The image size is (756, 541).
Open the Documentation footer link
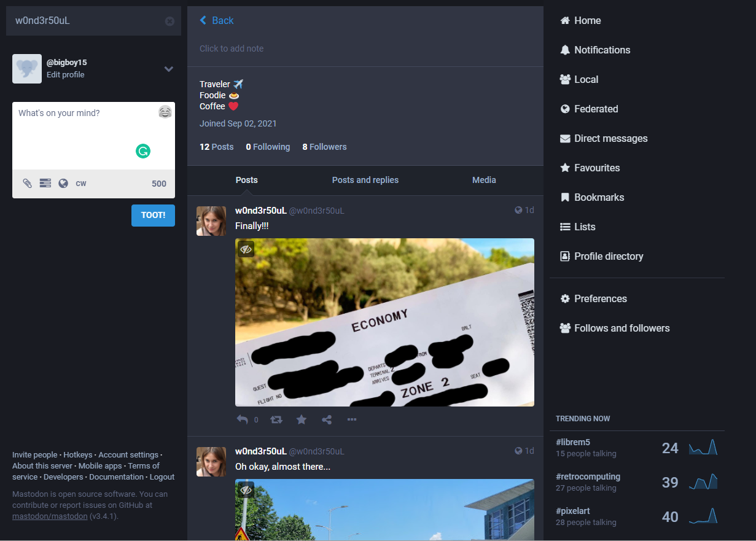117,477
